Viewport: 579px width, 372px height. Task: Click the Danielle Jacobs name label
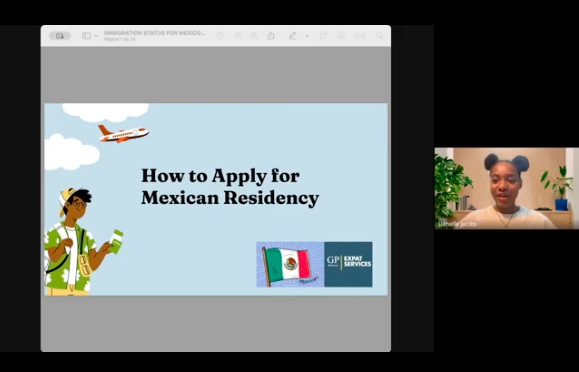[457, 224]
